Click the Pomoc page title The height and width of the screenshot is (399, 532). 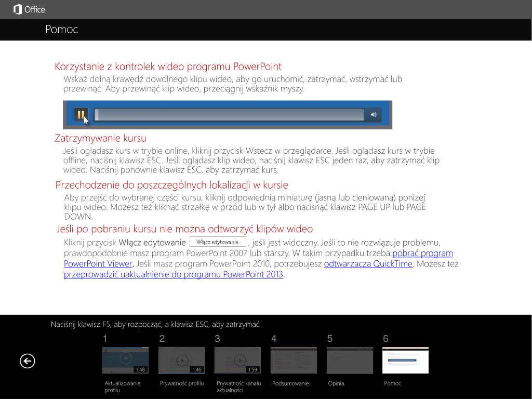(x=61, y=29)
